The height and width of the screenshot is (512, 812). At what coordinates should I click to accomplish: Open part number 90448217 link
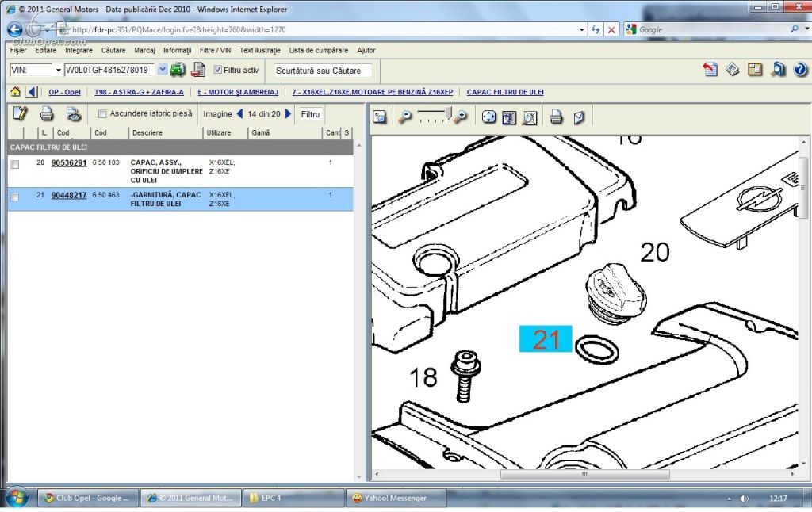[69, 196]
